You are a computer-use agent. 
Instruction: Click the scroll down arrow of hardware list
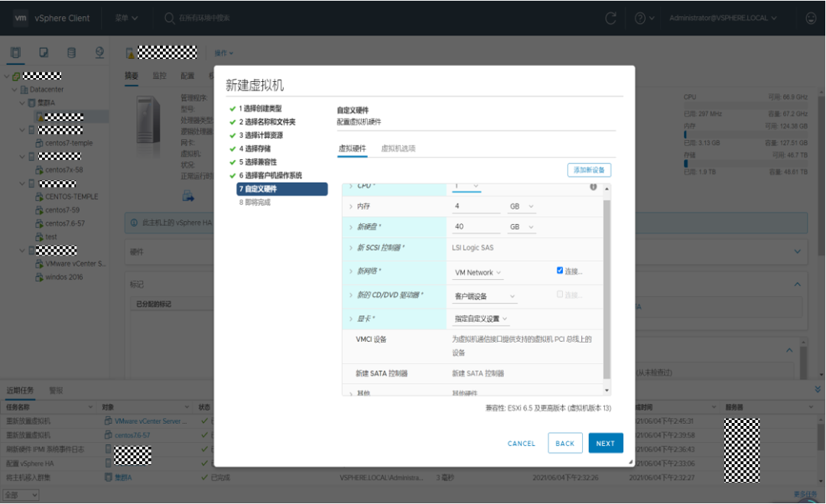(606, 390)
